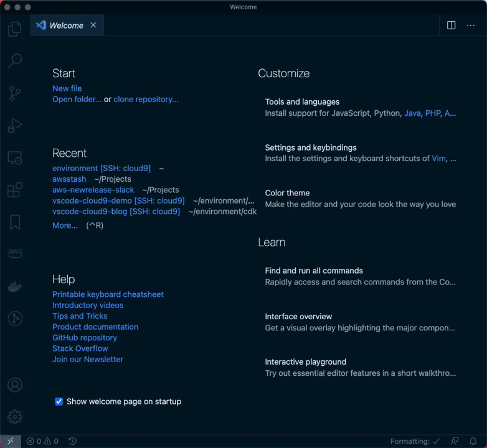Click the Java link in Tools and languages
Image resolution: width=487 pixels, height=448 pixels.
point(412,113)
